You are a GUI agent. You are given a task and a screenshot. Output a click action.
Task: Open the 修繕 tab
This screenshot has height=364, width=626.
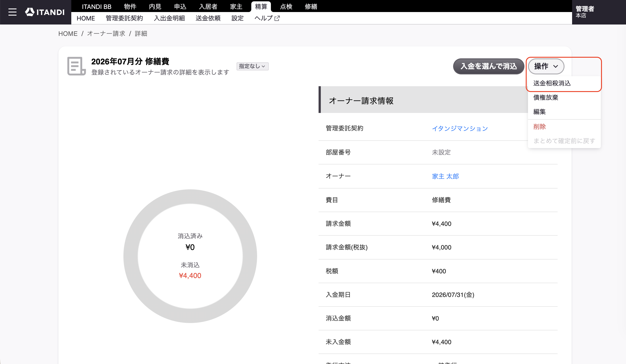pyautogui.click(x=311, y=6)
